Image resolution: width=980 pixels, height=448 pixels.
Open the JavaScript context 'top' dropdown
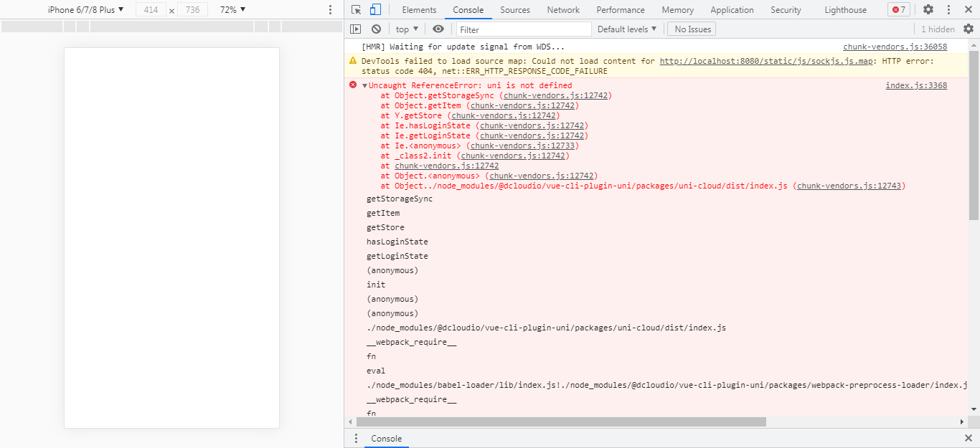click(407, 29)
